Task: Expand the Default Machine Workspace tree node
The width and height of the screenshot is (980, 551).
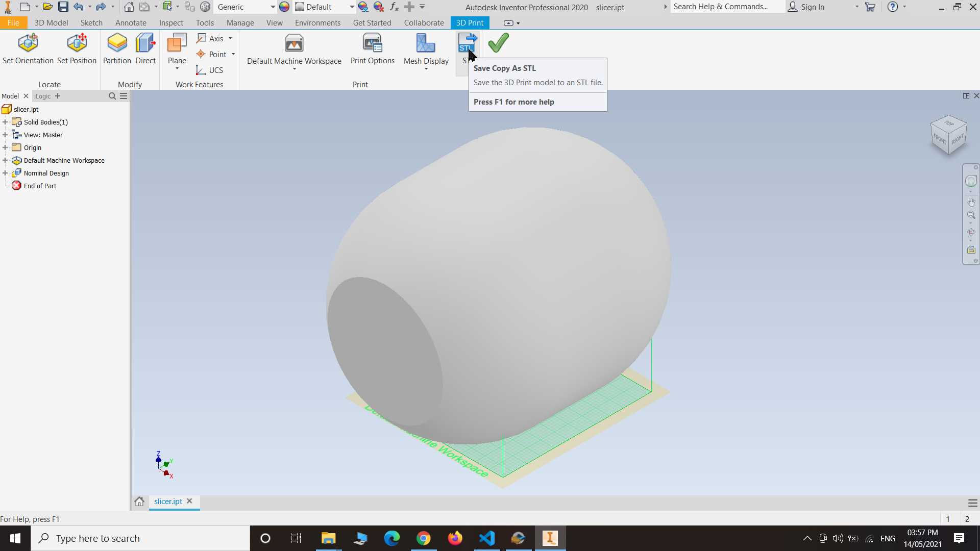Action: (x=5, y=160)
